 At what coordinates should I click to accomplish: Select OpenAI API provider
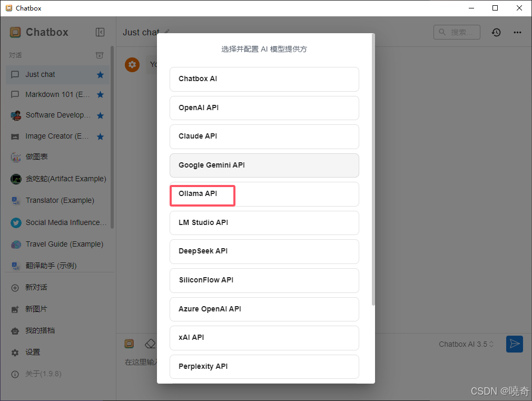click(x=264, y=108)
